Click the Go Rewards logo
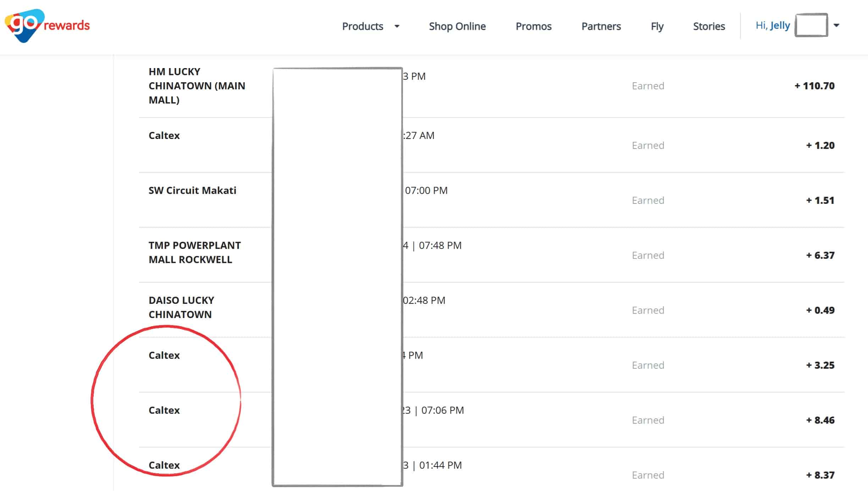This screenshot has width=868, height=496. click(x=47, y=26)
